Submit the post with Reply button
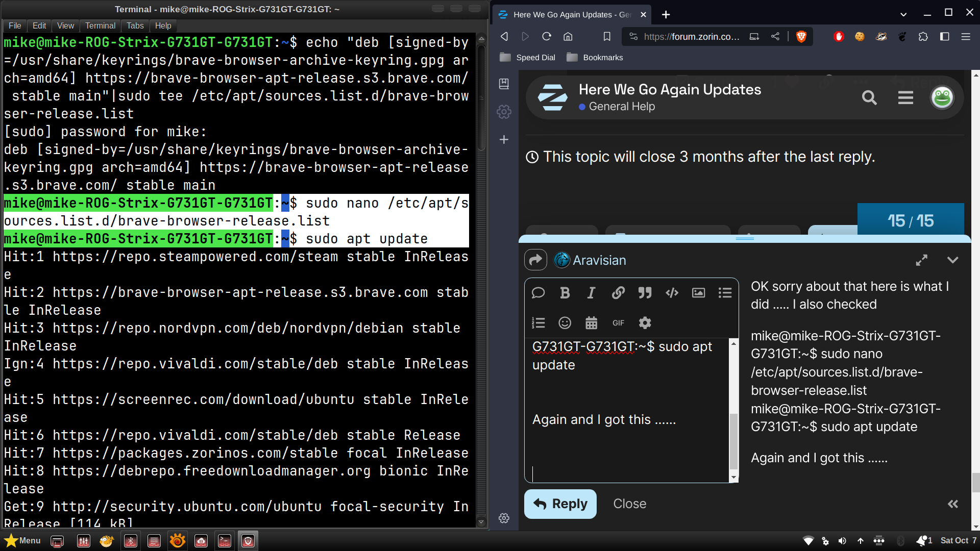The width and height of the screenshot is (980, 551). pos(560,504)
